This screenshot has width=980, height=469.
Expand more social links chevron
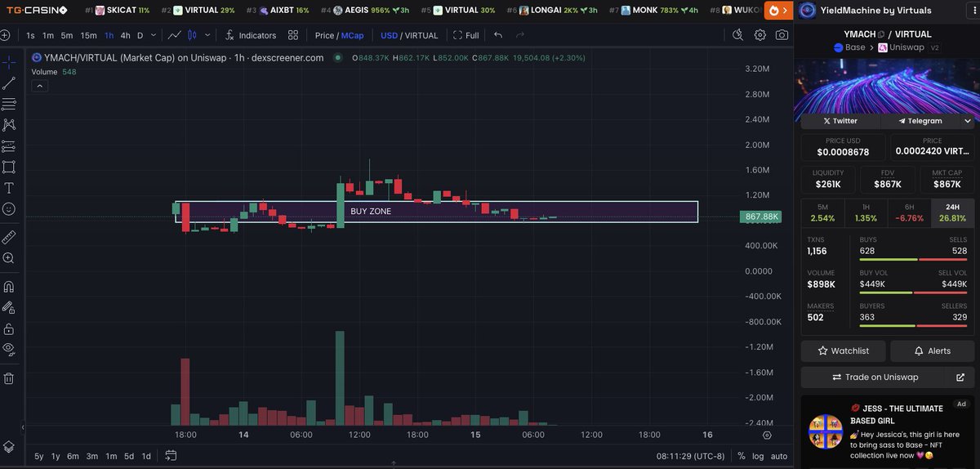tap(968, 121)
